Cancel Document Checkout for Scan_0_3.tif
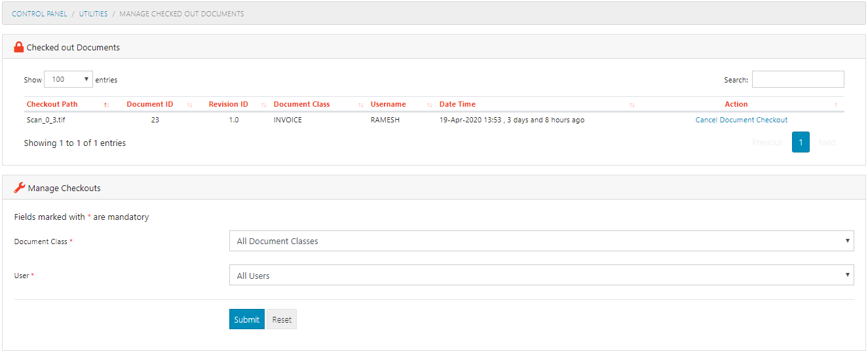The width and height of the screenshot is (868, 358). point(741,120)
